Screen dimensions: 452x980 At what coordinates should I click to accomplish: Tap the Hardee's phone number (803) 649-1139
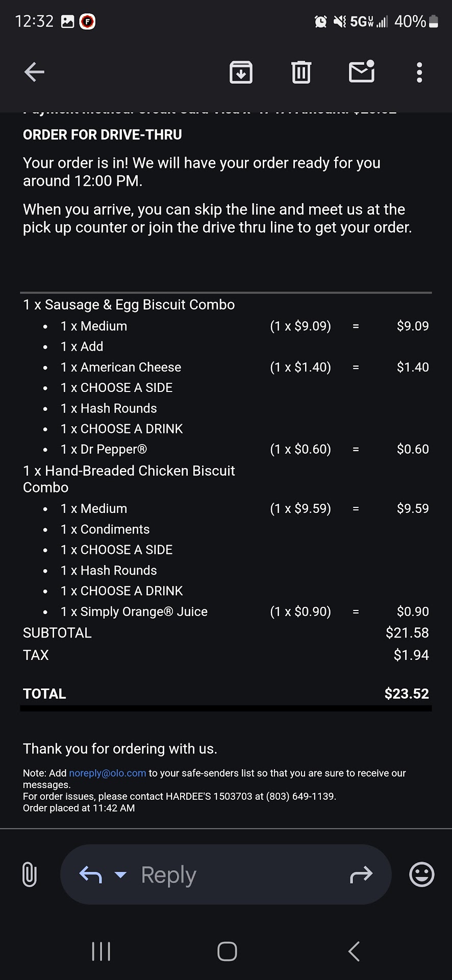tap(300, 796)
